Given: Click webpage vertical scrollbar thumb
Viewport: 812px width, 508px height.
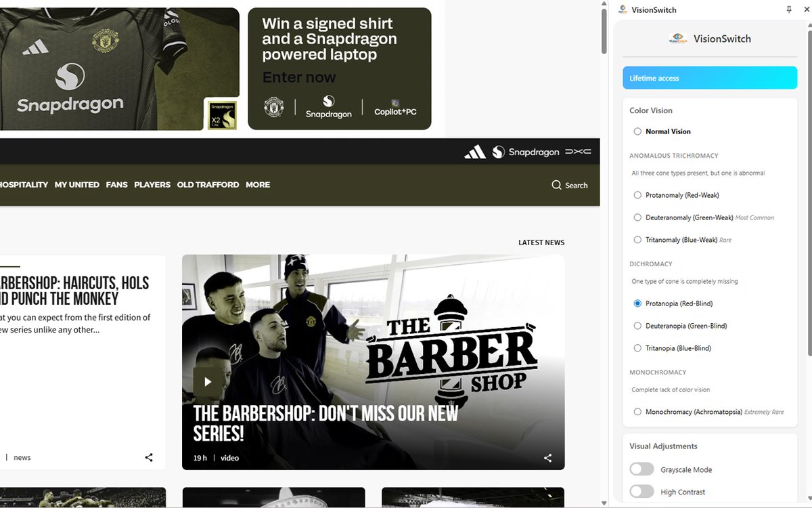Looking at the screenshot, I should [604, 31].
